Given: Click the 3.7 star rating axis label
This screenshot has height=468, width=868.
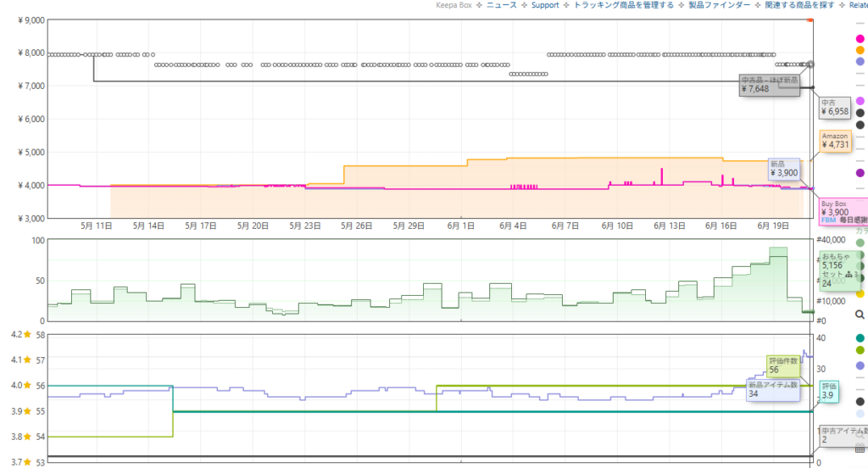Looking at the screenshot, I should click(x=21, y=462).
